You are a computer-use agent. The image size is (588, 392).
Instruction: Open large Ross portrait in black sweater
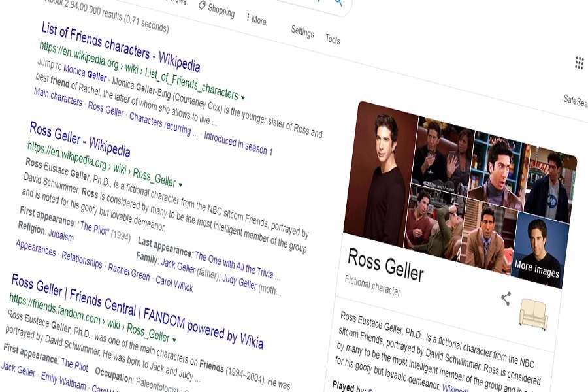380,174
